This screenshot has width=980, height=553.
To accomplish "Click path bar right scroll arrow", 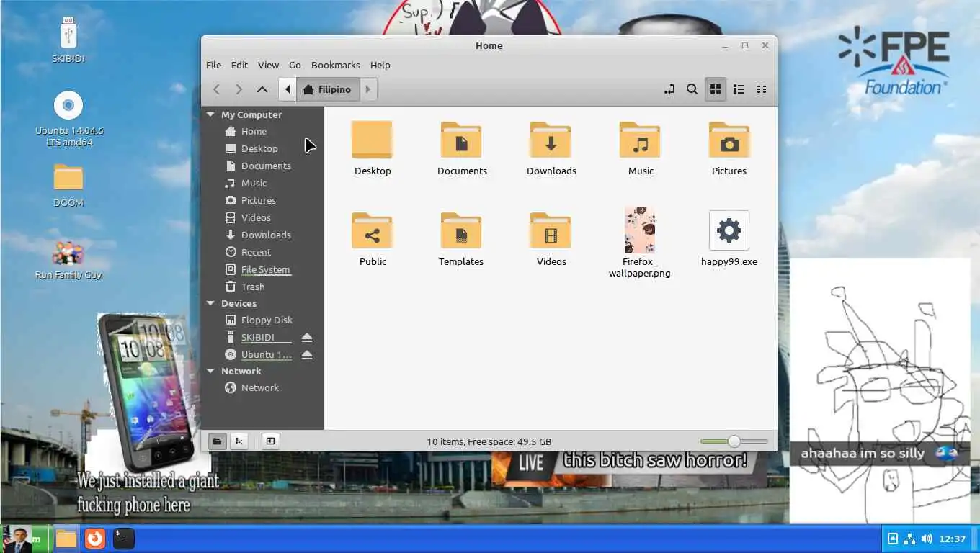I will (368, 89).
